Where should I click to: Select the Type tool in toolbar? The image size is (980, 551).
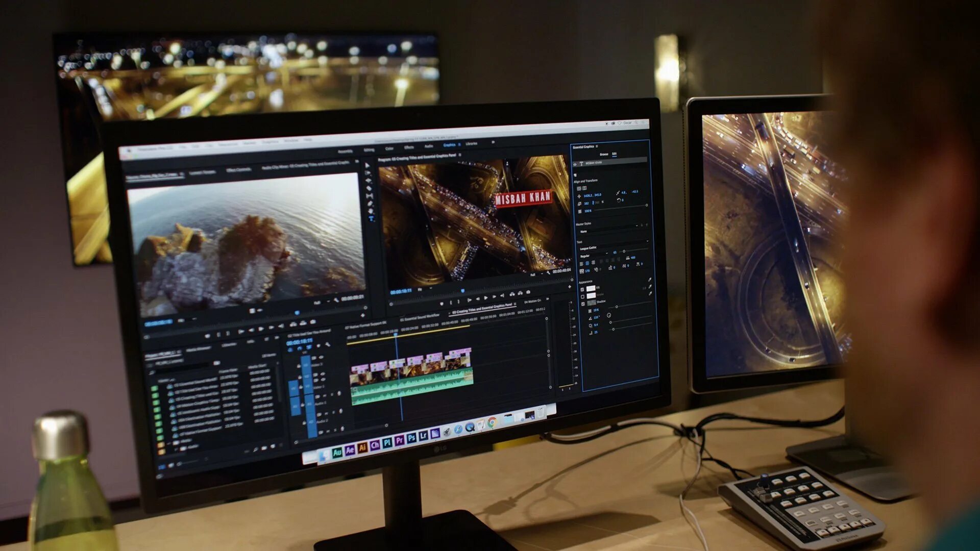click(371, 219)
